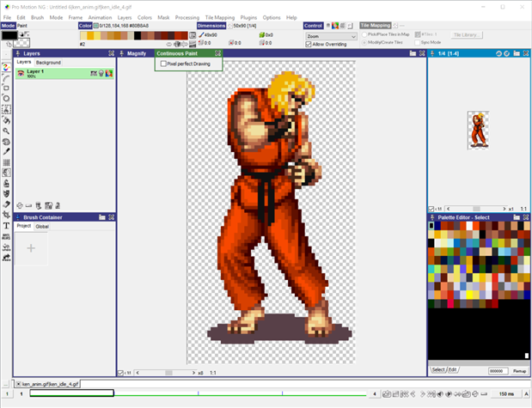Click the 150 ms frame delay field
Viewport: 532px width, 408px height.
pos(506,393)
